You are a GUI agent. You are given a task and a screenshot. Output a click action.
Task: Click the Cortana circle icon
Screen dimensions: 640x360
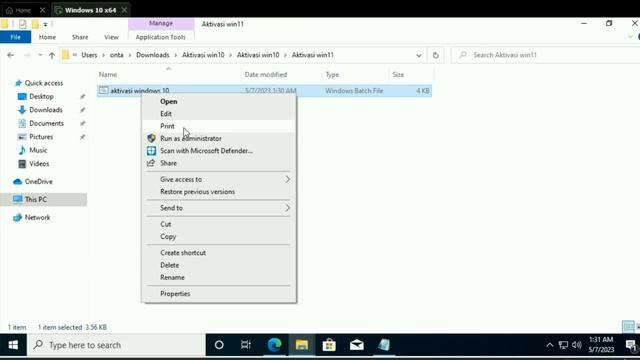[219, 345]
